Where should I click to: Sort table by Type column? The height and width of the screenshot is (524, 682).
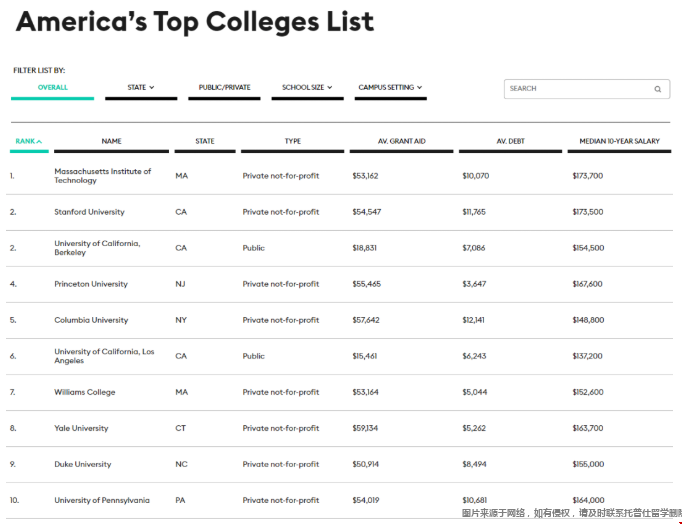tap(293, 141)
